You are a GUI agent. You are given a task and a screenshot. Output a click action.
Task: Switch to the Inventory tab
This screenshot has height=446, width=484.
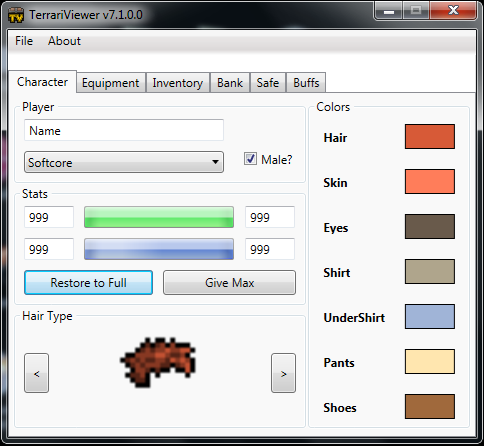pyautogui.click(x=178, y=83)
